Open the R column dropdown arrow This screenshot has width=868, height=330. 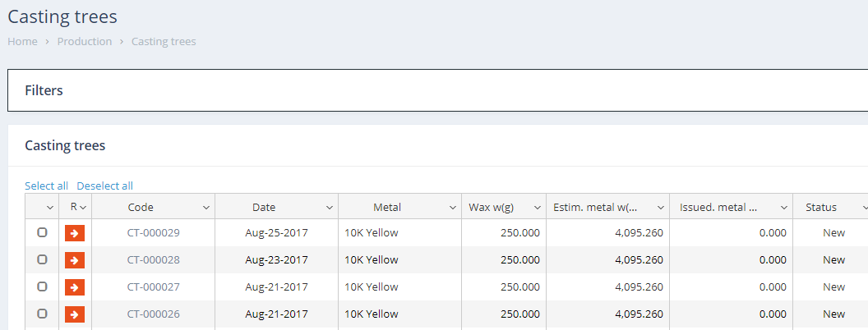pyautogui.click(x=83, y=208)
